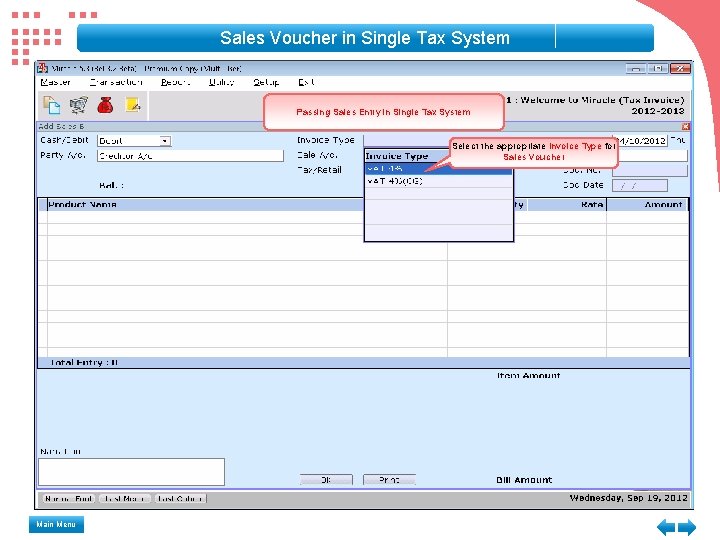Click the Sale A/c. label
This screenshot has height=540, width=720.
(317, 155)
